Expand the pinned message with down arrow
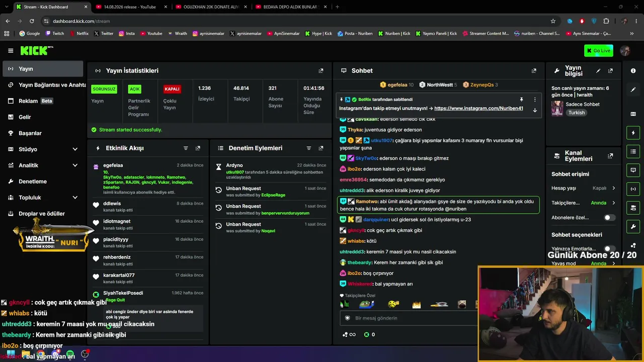 coord(535,110)
